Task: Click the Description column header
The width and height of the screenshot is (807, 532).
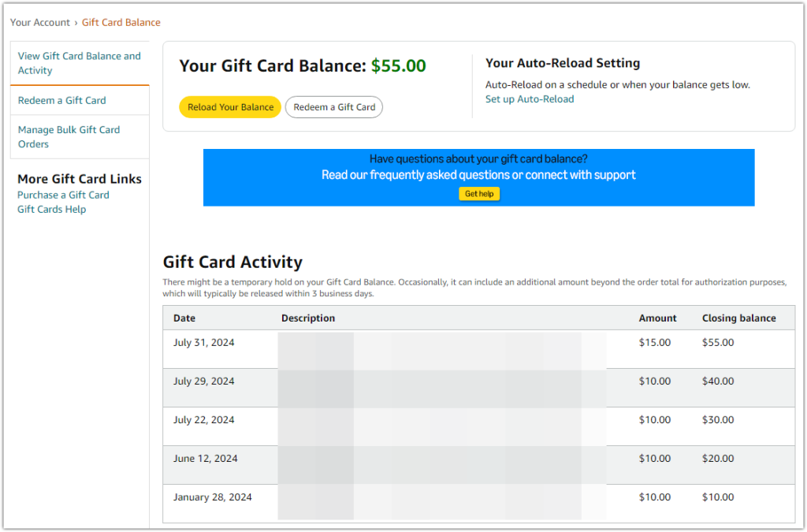Action: pyautogui.click(x=308, y=318)
